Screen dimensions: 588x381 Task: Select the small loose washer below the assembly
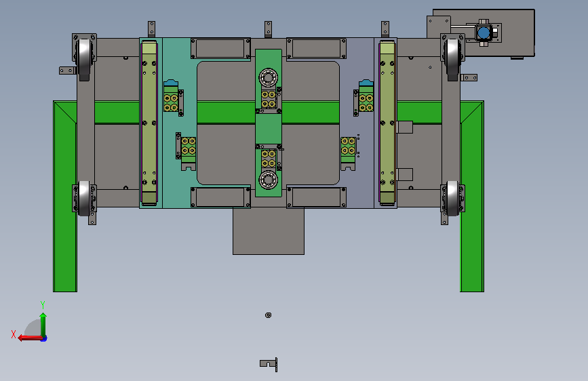click(268, 315)
